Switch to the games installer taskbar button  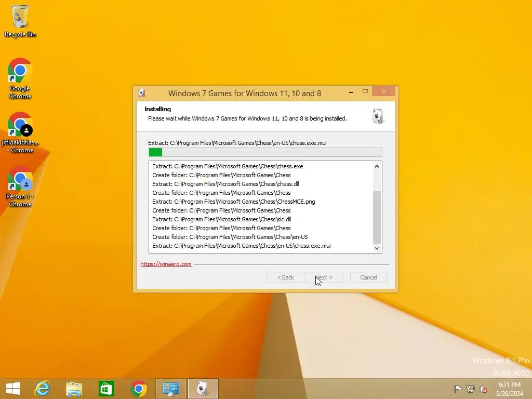[203, 389]
